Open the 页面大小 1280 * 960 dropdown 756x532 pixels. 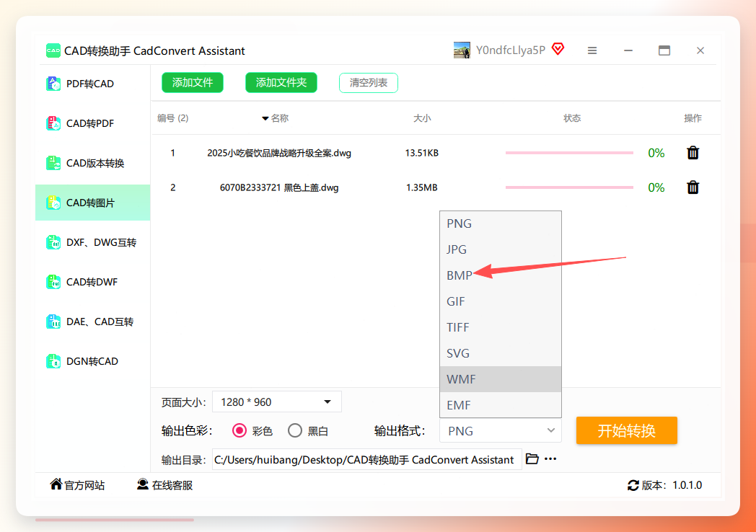pos(277,402)
